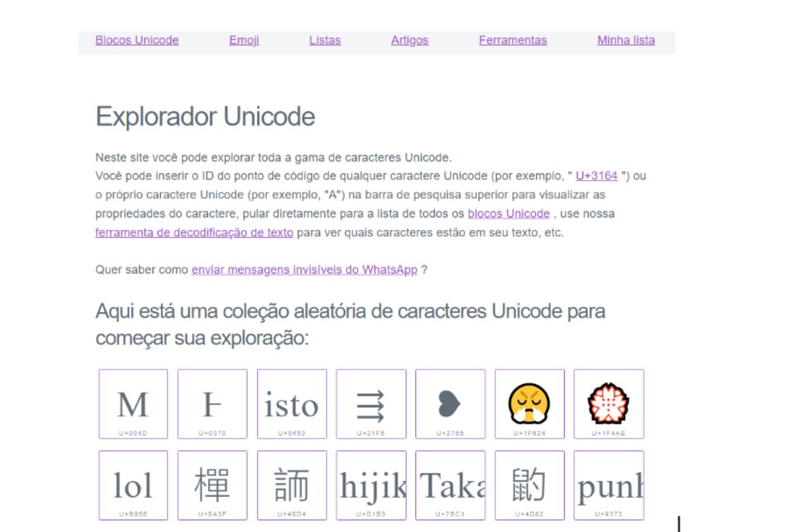This screenshot has width=798, height=532.
Task: Open the Emoji navigation menu item
Action: 244,40
